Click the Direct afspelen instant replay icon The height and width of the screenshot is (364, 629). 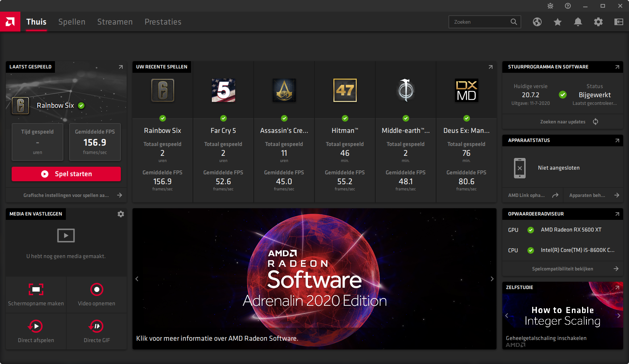coord(36,326)
